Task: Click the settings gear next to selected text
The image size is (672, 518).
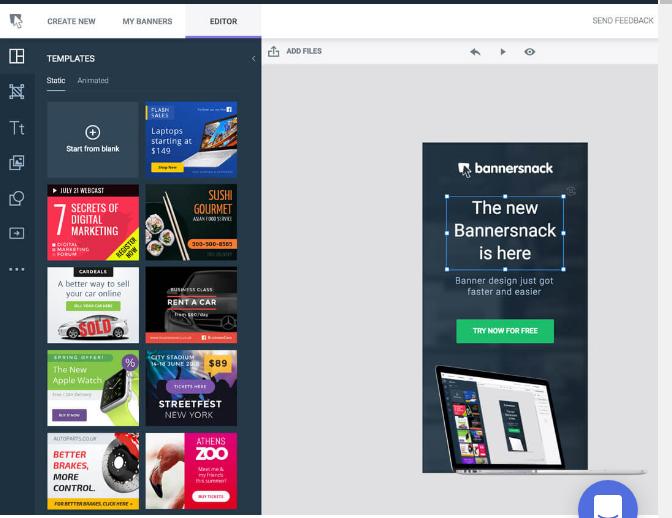Action: 571,191
